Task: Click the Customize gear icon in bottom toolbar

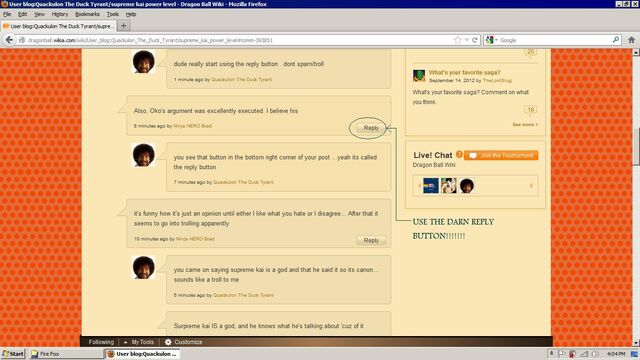Action: click(168, 342)
